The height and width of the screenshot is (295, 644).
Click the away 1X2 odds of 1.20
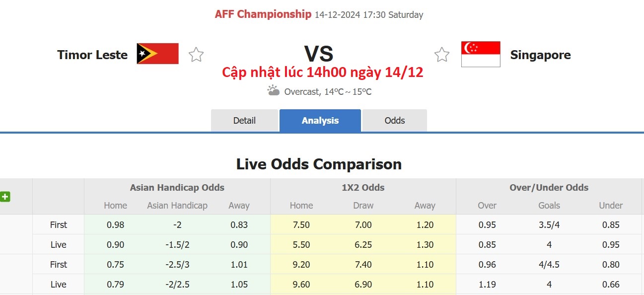[425, 224]
